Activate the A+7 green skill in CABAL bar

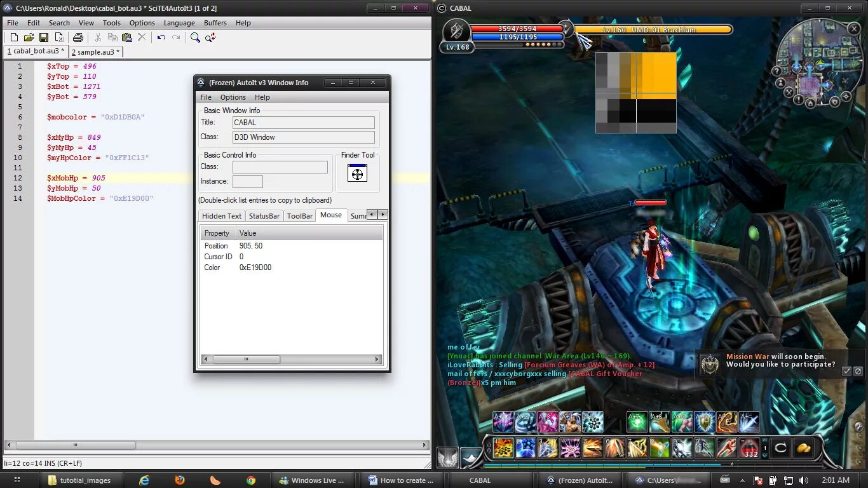point(637,422)
